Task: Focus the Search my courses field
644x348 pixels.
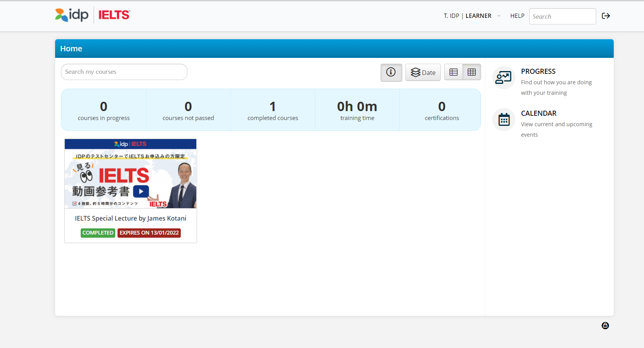Action: (x=124, y=72)
